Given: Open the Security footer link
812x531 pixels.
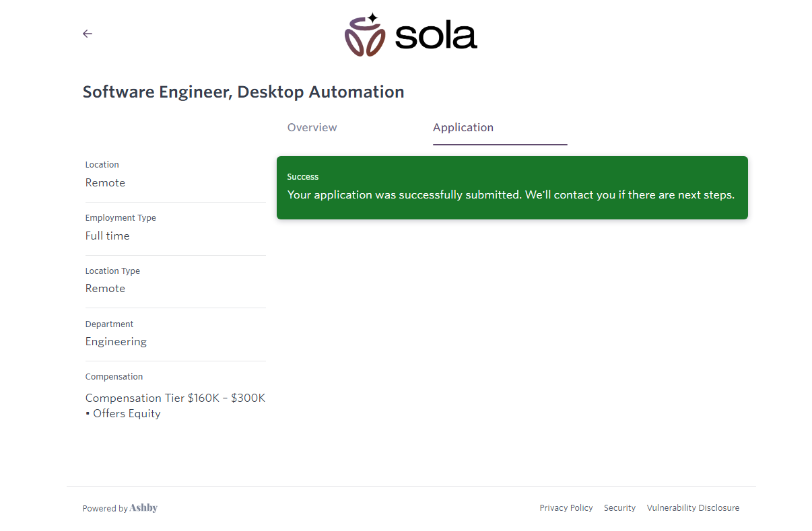Looking at the screenshot, I should 619,508.
